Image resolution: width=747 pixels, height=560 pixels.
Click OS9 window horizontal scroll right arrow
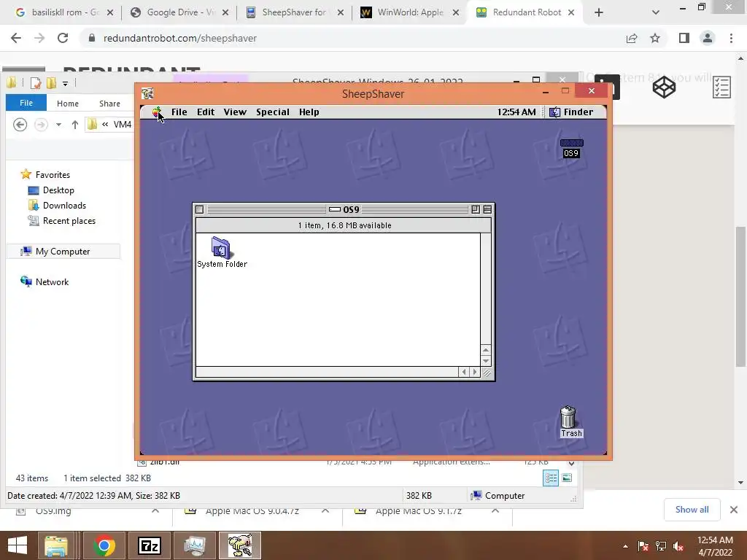(474, 372)
